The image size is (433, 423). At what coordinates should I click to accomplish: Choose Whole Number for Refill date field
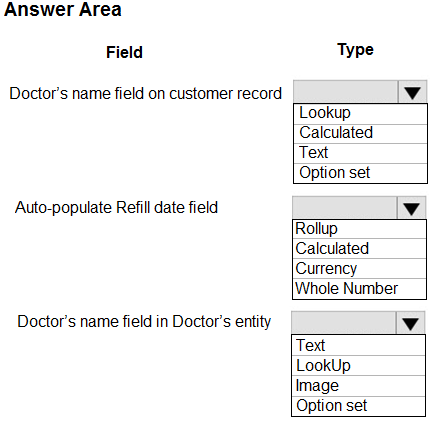click(359, 289)
